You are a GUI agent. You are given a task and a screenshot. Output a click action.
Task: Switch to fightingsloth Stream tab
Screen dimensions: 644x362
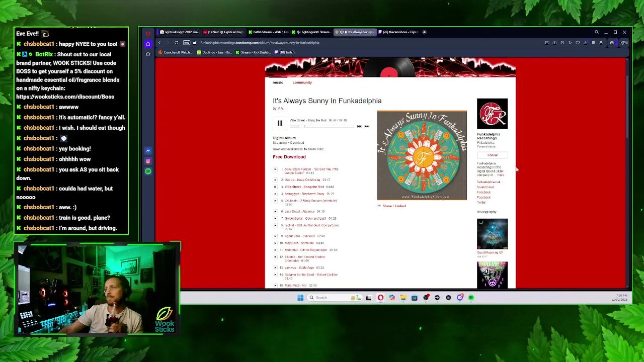point(312,32)
